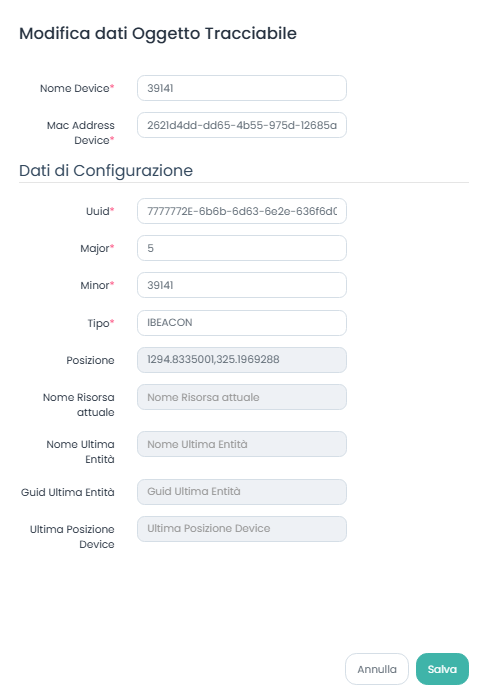Click the Nome Device label text
Image resolution: width=482 pixels, height=698 pixels.
[x=74, y=88]
